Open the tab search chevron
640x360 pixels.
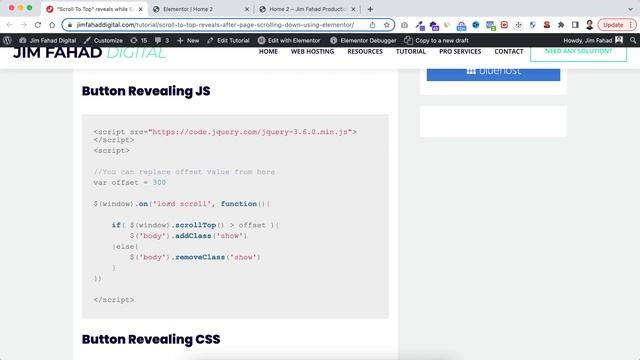coord(630,9)
